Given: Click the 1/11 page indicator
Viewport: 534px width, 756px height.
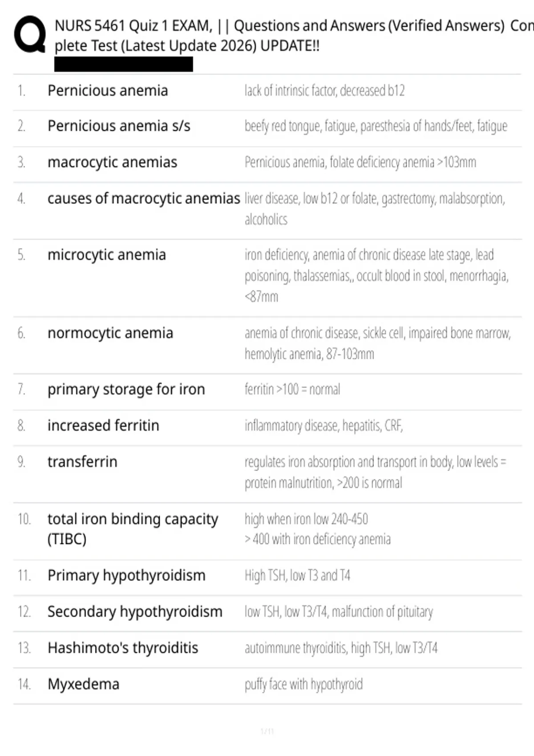Looking at the screenshot, I should (267, 731).
